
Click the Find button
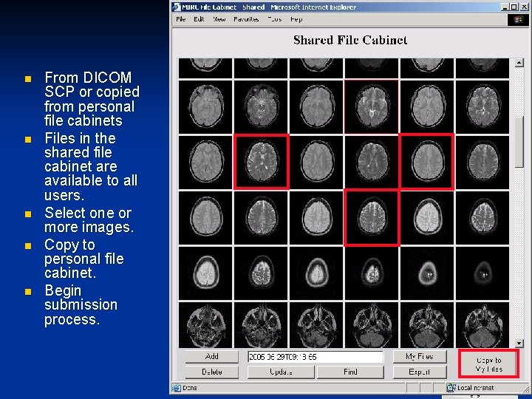pos(350,372)
